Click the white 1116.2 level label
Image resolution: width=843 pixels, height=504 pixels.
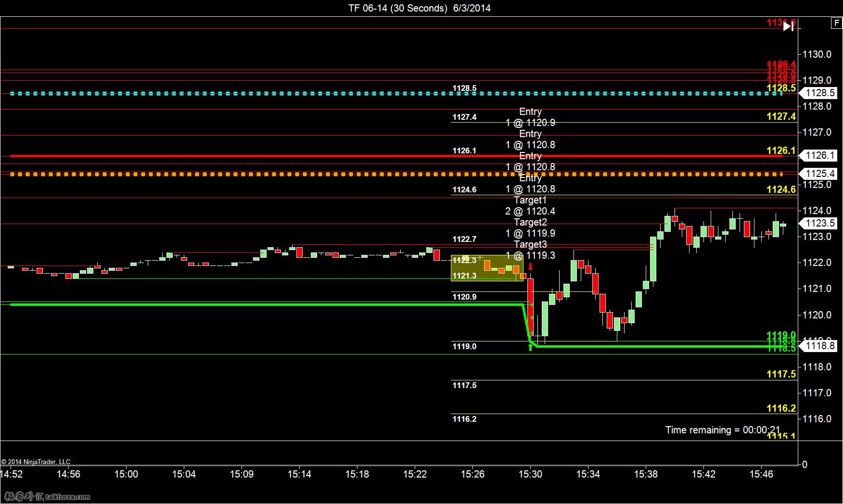[x=464, y=419]
